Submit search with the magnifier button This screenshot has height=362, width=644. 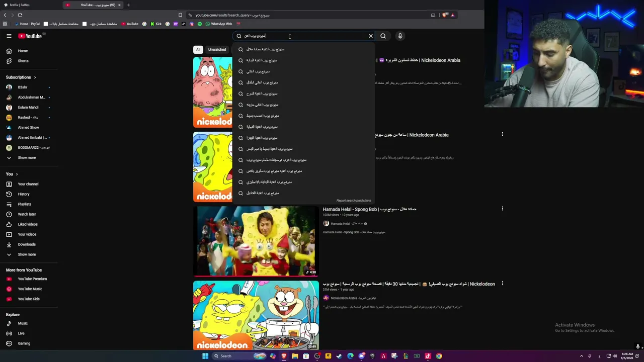pos(383,36)
